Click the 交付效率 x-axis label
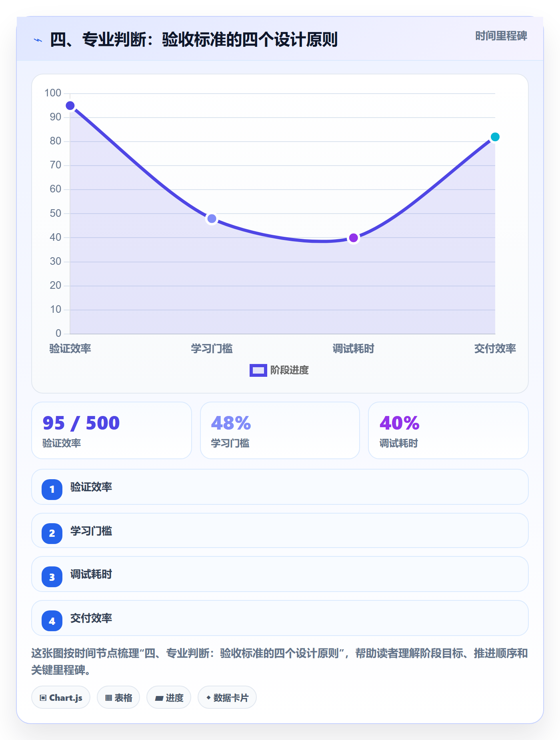 (495, 348)
